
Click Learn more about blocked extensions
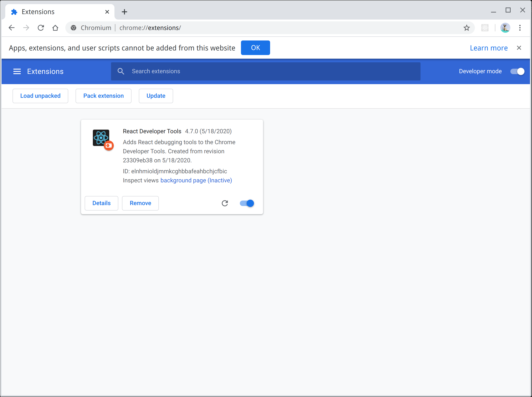pos(489,48)
